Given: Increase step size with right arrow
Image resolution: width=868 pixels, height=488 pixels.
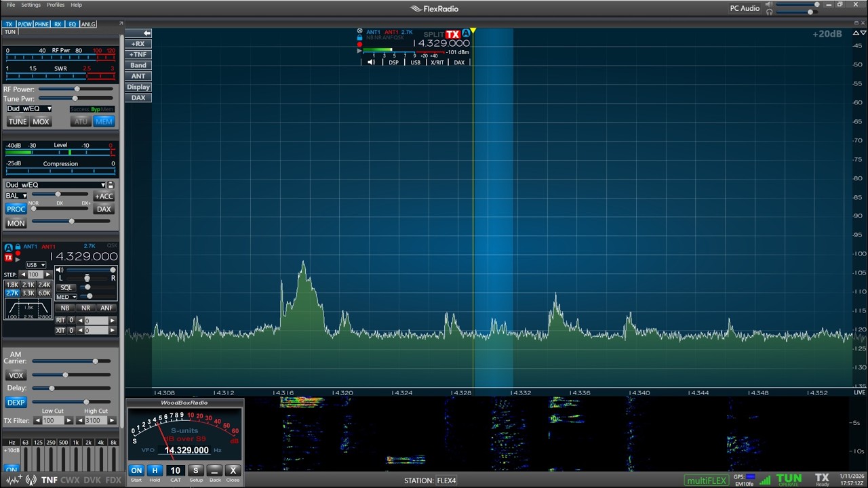Looking at the screenshot, I should pos(47,274).
